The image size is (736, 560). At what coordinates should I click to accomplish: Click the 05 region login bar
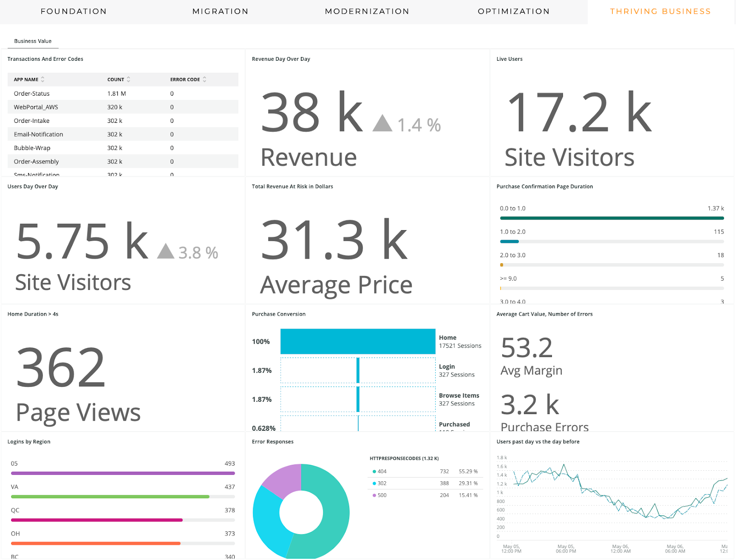(x=123, y=473)
